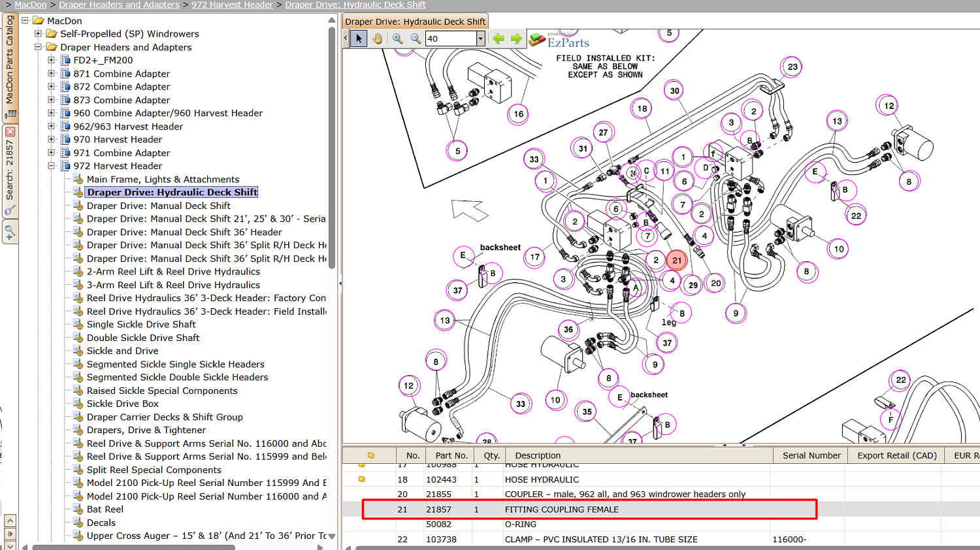Image resolution: width=980 pixels, height=550 pixels.
Task: Collapse the MacDon root node
Action: [25, 20]
